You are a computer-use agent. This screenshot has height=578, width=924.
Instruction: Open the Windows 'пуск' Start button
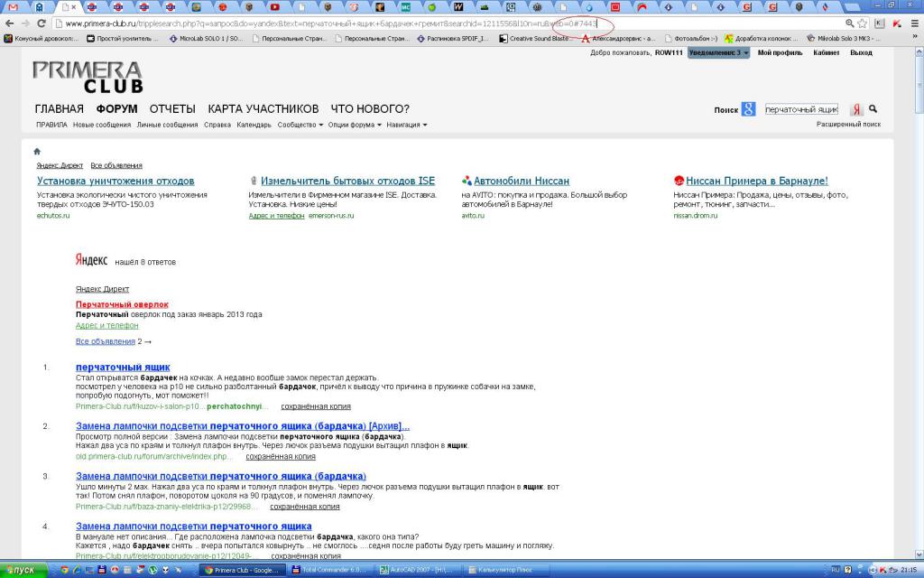click(23, 570)
